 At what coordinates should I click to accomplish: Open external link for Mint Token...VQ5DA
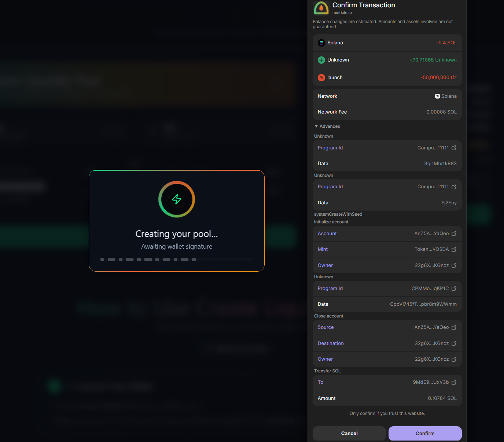pyautogui.click(x=454, y=249)
